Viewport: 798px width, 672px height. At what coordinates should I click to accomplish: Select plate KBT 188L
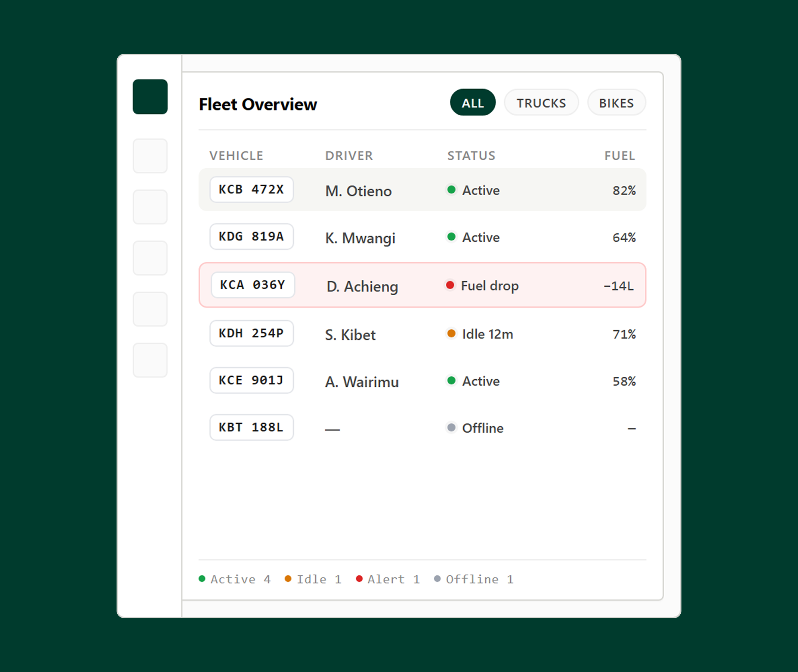click(251, 427)
